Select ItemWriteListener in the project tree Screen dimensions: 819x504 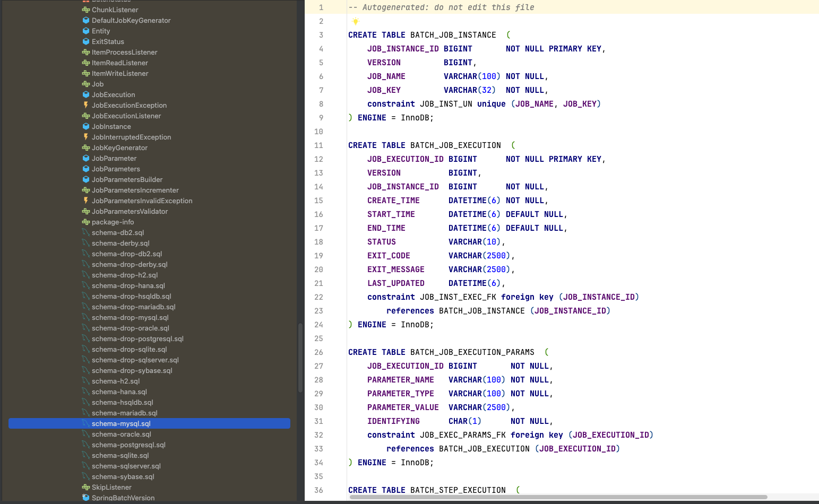[x=120, y=73]
